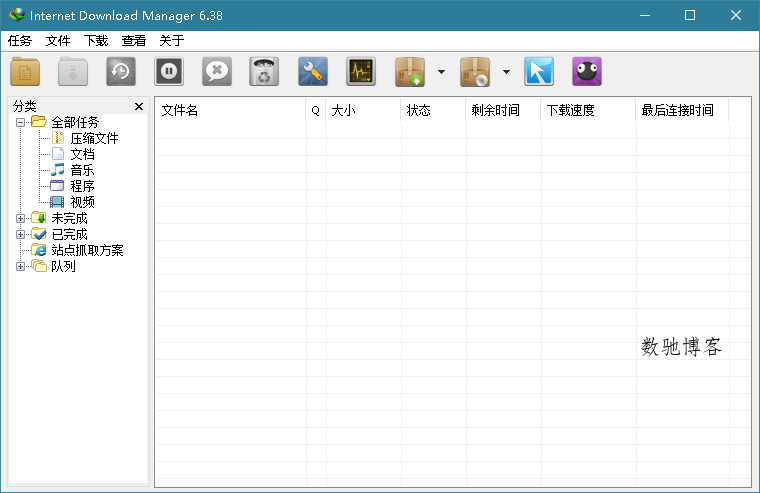760x493 pixels.
Task: Expand the 已完成 tree node
Action: tap(20, 234)
